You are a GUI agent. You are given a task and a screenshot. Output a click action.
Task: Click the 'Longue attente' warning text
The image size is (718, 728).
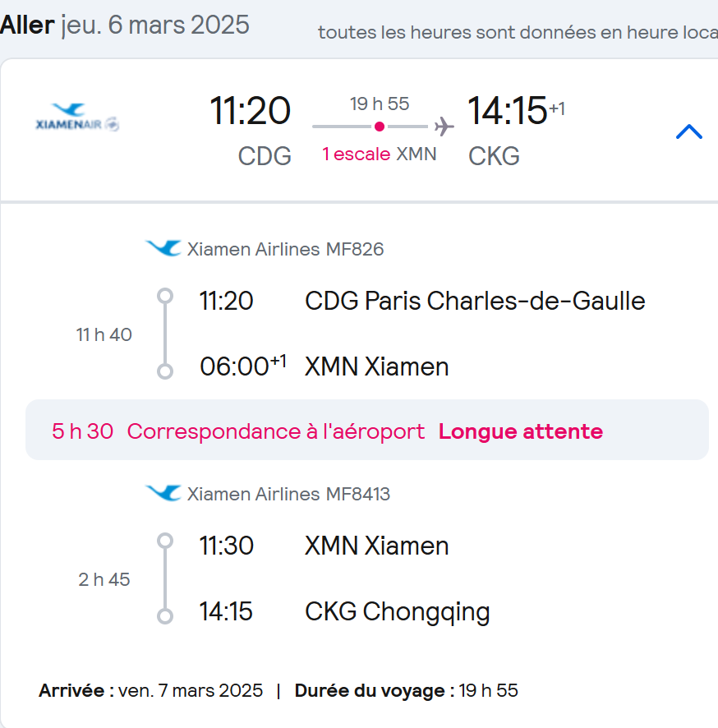[521, 431]
